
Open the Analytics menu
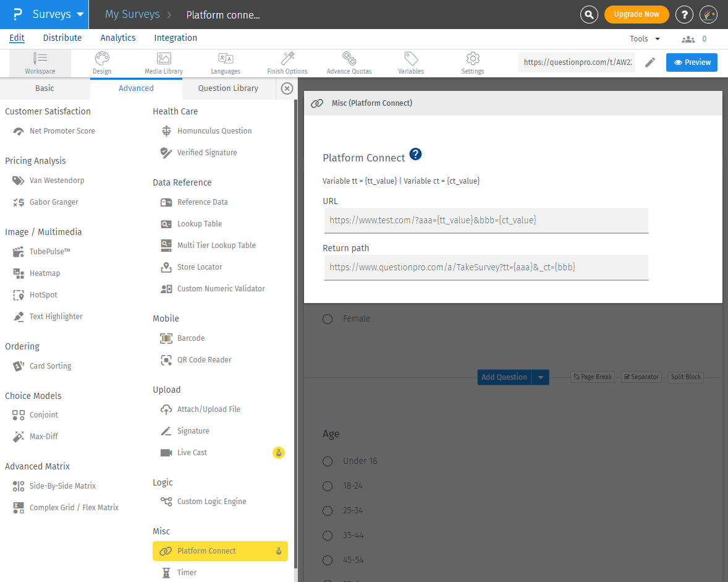click(118, 38)
